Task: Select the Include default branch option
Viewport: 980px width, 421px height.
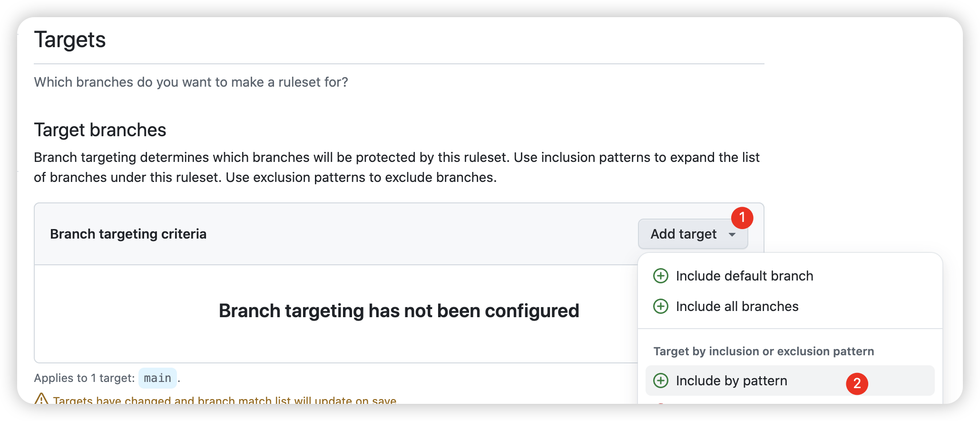Action: click(x=744, y=276)
